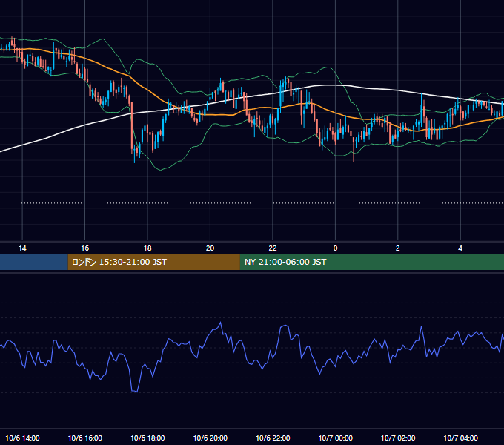Click the '22' hour label on price chart axis
The image size is (504, 445).
[273, 248]
